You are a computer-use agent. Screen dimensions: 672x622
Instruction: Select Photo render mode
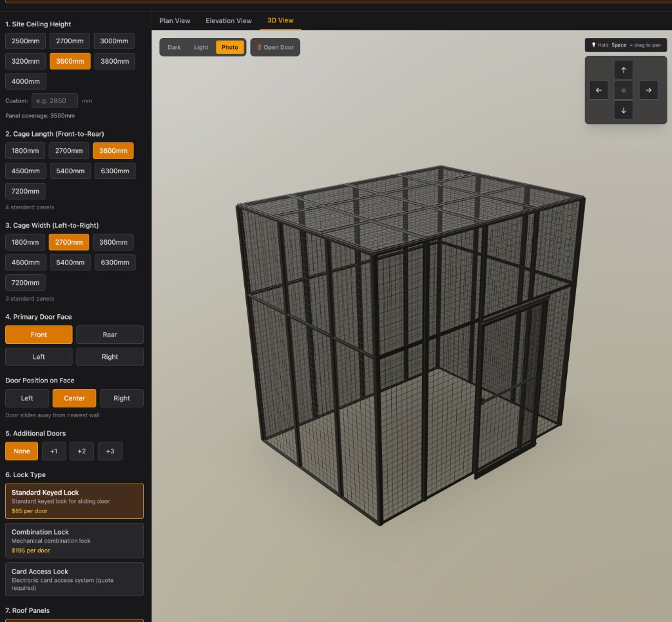[230, 47]
